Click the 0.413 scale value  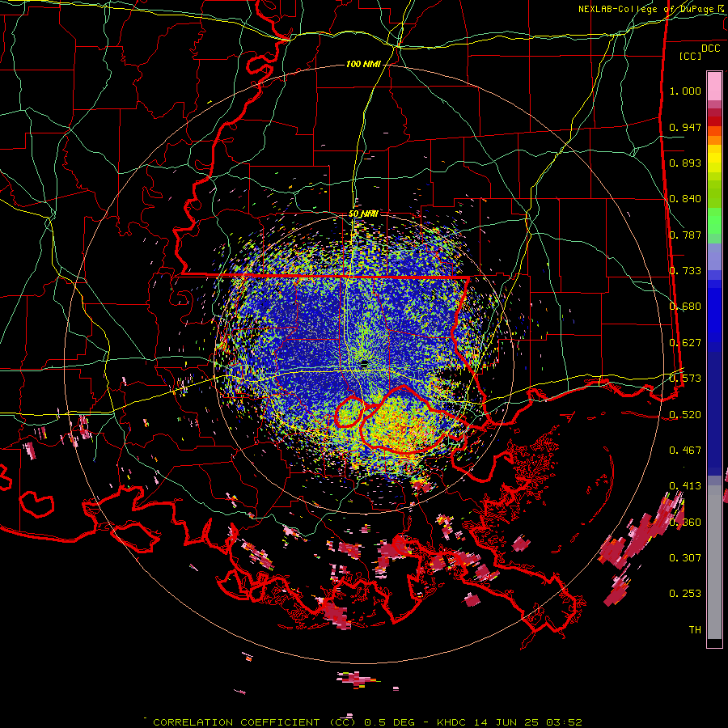coord(685,486)
